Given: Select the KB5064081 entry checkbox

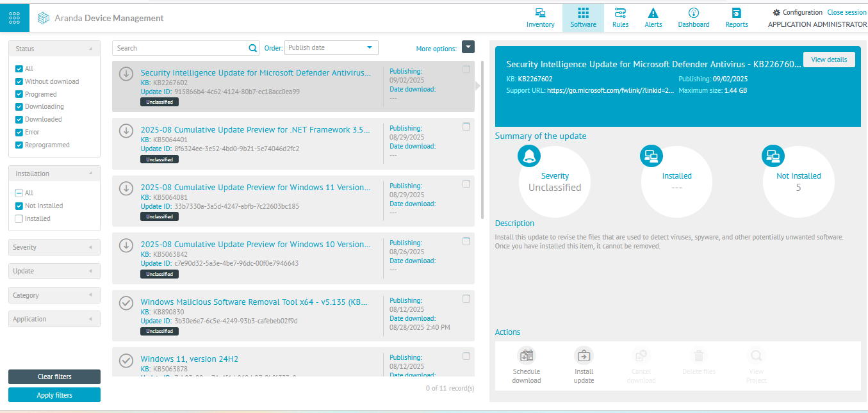Looking at the screenshot, I should click(466, 184).
